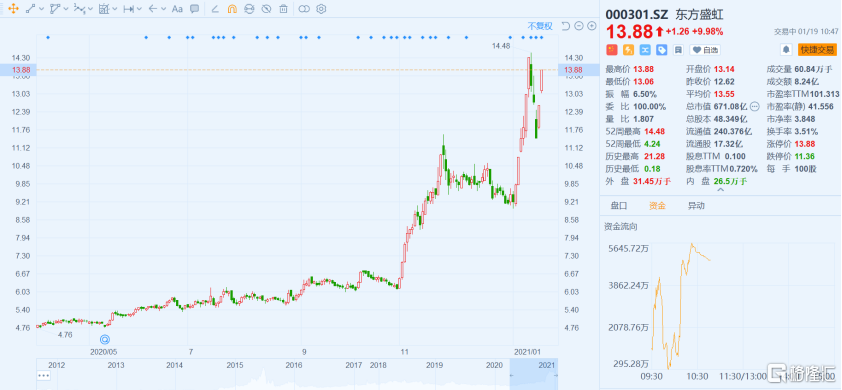The image size is (842, 390).
Task: Set a price alert with bell icon
Action: (x=786, y=50)
